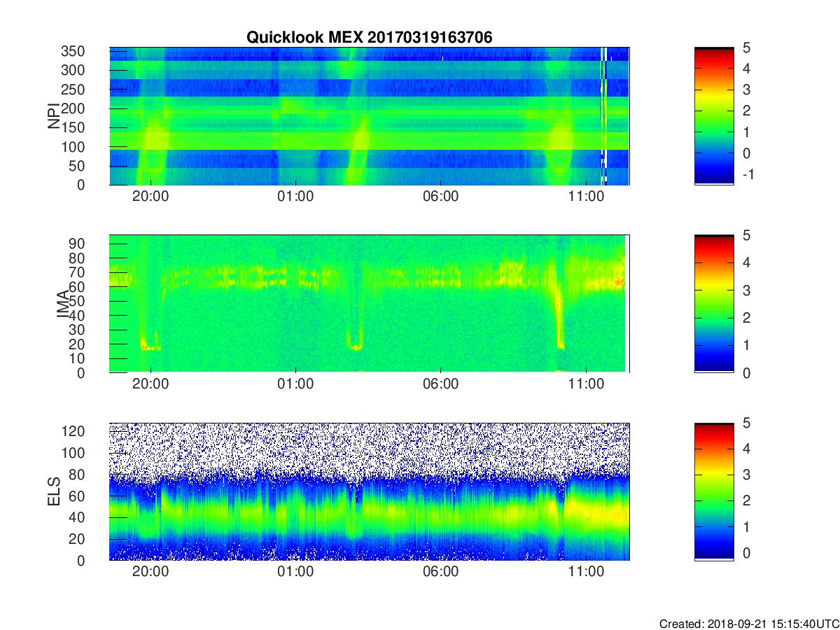Click the NPI panel colorbar
Image resolution: width=840 pixels, height=630 pixels.
714,116
